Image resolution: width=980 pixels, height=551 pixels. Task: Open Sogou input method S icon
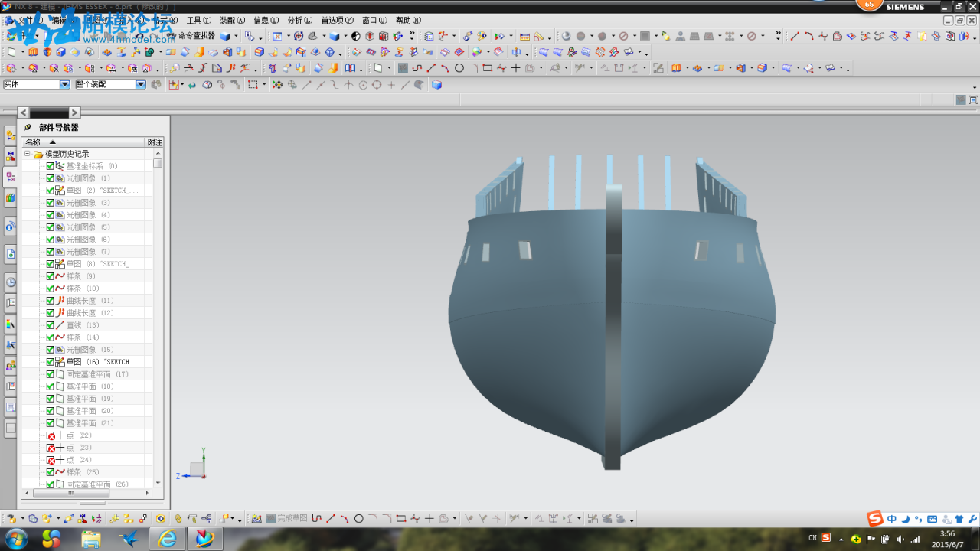(x=875, y=519)
